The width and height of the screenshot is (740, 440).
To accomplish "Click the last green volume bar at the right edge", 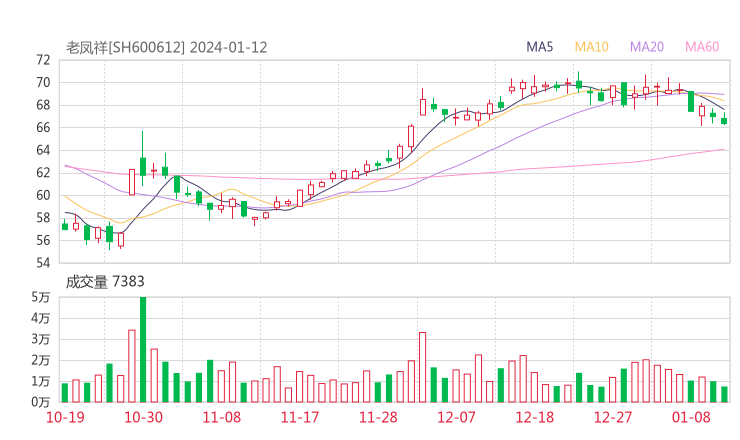I will pos(724,394).
